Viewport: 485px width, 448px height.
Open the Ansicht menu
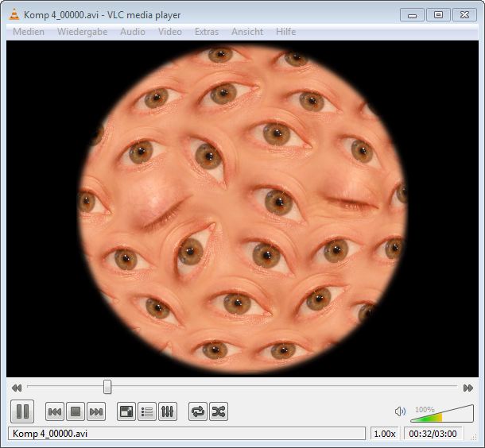click(x=247, y=32)
